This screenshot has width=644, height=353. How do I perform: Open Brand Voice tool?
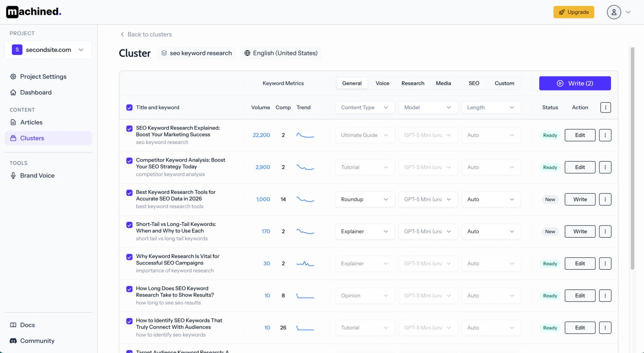48,176
